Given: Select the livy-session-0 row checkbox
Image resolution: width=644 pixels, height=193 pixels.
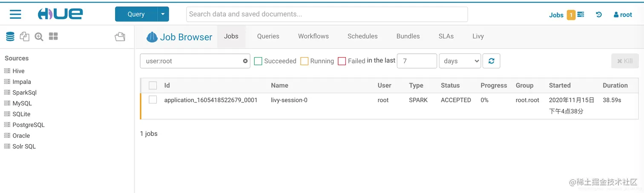Looking at the screenshot, I should click(x=153, y=100).
